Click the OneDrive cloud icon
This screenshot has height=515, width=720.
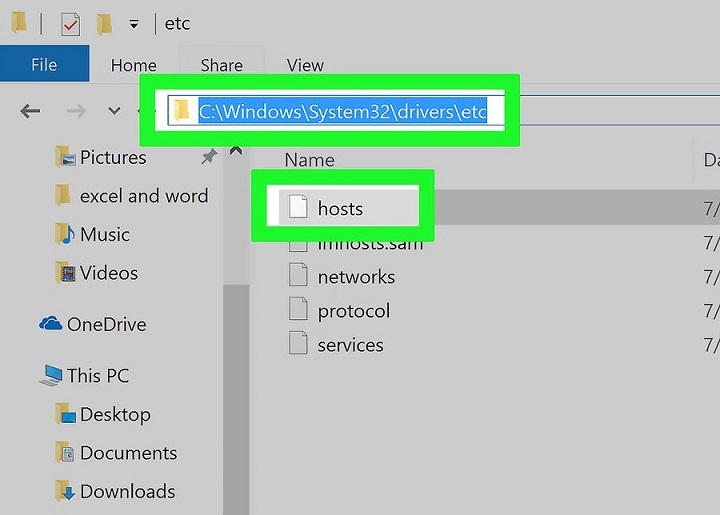[x=51, y=324]
